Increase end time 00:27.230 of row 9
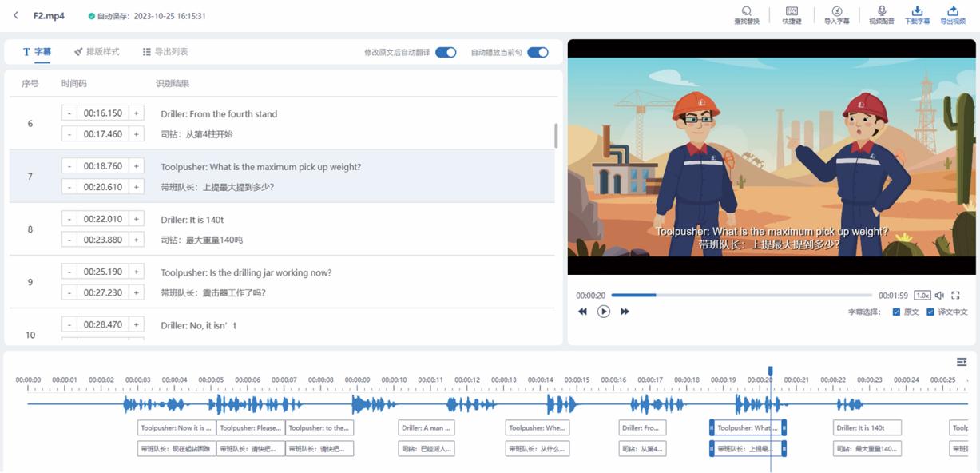The image size is (980, 473). 137,292
